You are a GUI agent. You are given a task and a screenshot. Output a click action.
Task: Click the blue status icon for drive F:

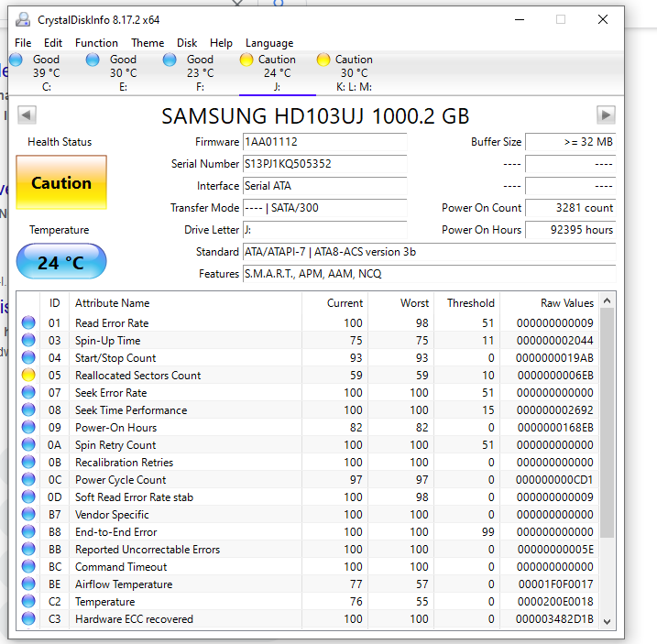[170, 60]
